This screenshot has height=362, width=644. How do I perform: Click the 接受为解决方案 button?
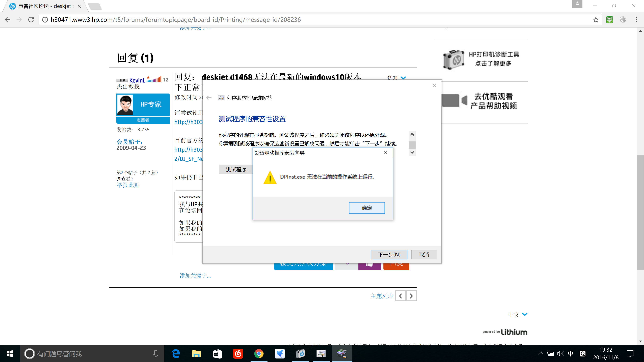(x=303, y=266)
